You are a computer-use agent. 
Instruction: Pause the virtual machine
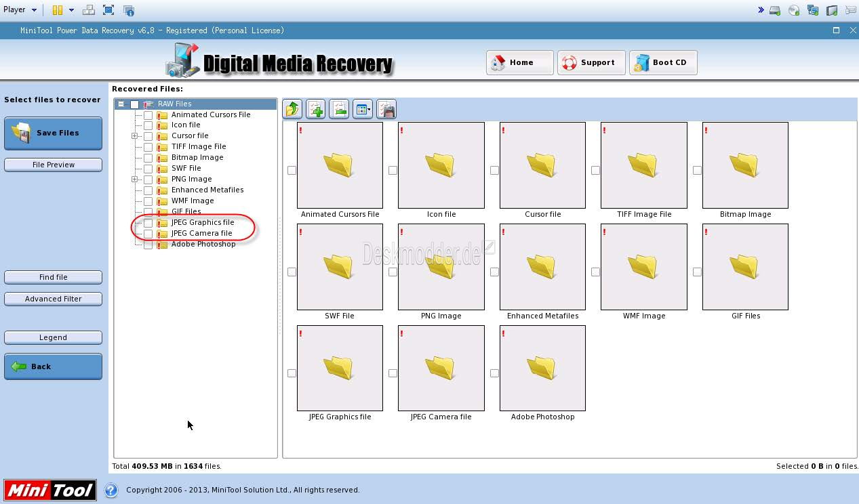pyautogui.click(x=58, y=10)
